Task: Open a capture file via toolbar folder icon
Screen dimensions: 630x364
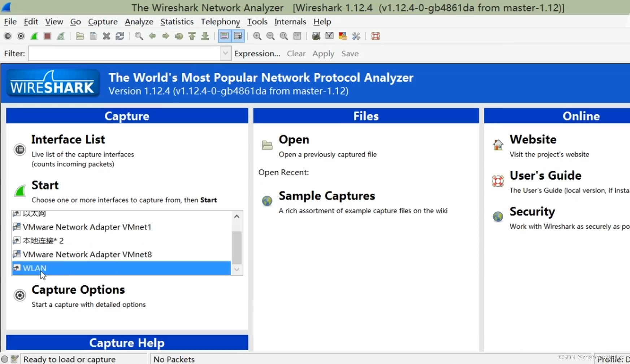Action: point(80,36)
